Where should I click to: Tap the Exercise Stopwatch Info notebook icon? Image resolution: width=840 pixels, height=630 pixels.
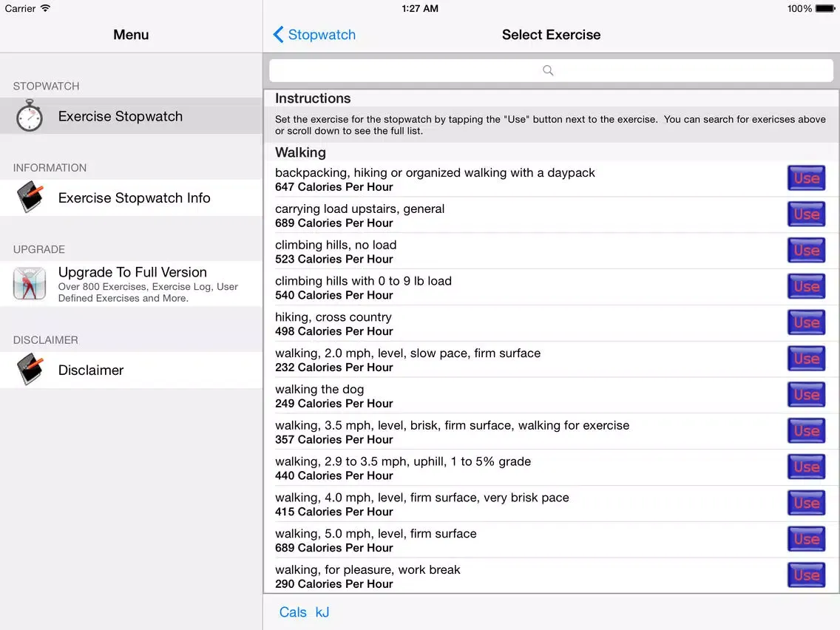pyautogui.click(x=30, y=197)
